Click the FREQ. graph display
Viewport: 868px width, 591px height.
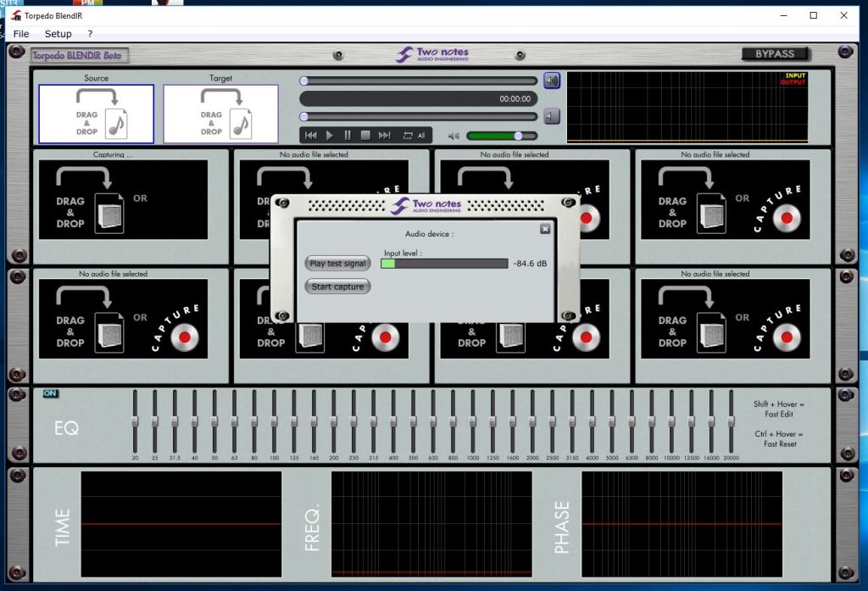[x=431, y=524]
